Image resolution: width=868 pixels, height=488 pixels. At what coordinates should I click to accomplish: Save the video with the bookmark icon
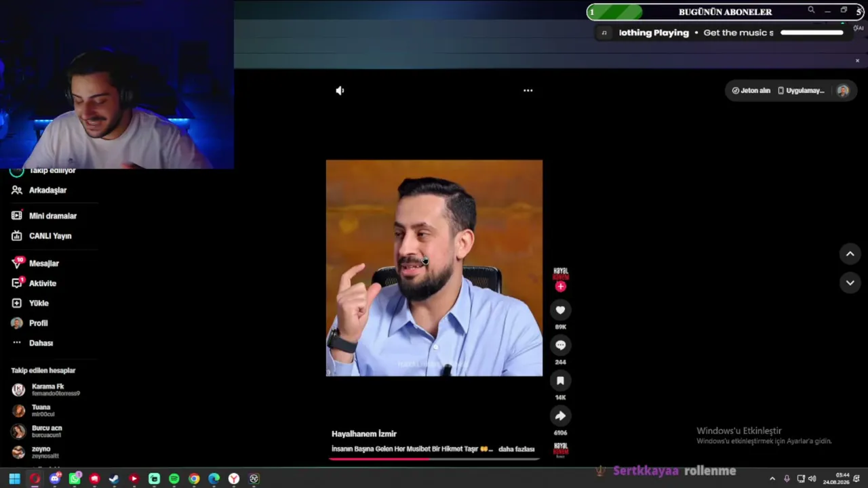[560, 380]
